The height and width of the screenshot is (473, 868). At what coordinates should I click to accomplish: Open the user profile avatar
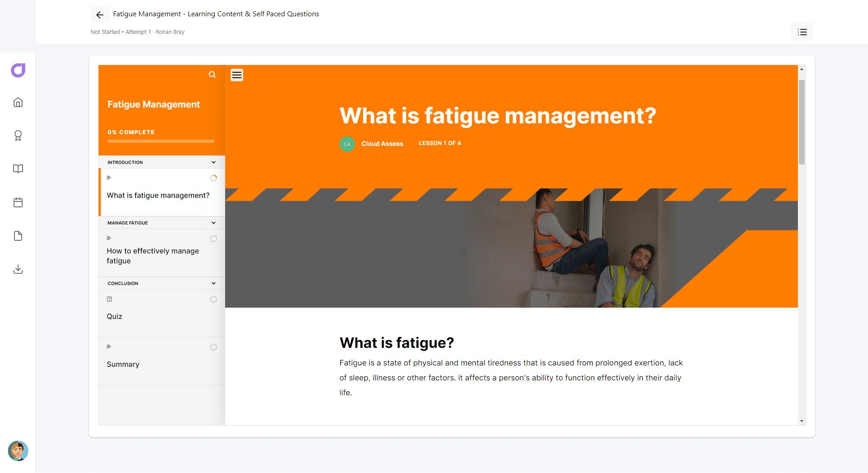(18, 451)
